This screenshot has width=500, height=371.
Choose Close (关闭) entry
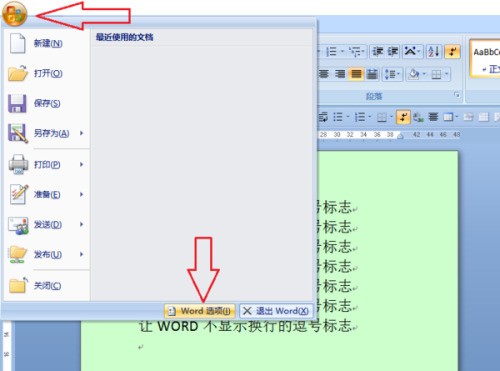pyautogui.click(x=47, y=286)
